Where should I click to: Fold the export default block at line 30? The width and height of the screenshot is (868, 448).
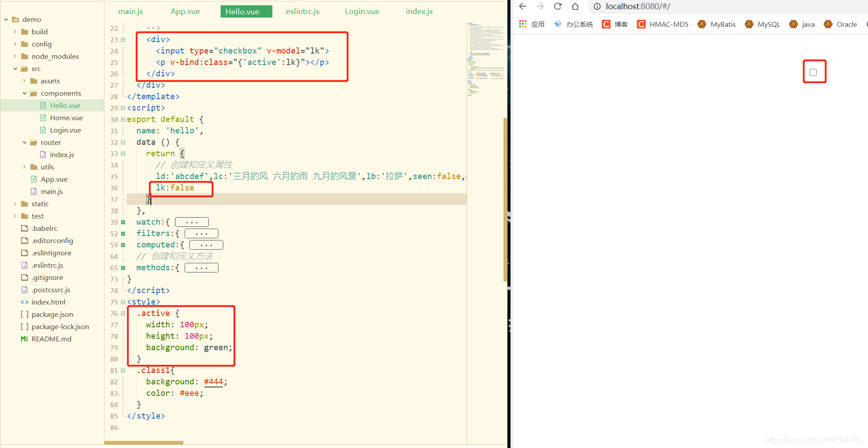tap(123, 119)
